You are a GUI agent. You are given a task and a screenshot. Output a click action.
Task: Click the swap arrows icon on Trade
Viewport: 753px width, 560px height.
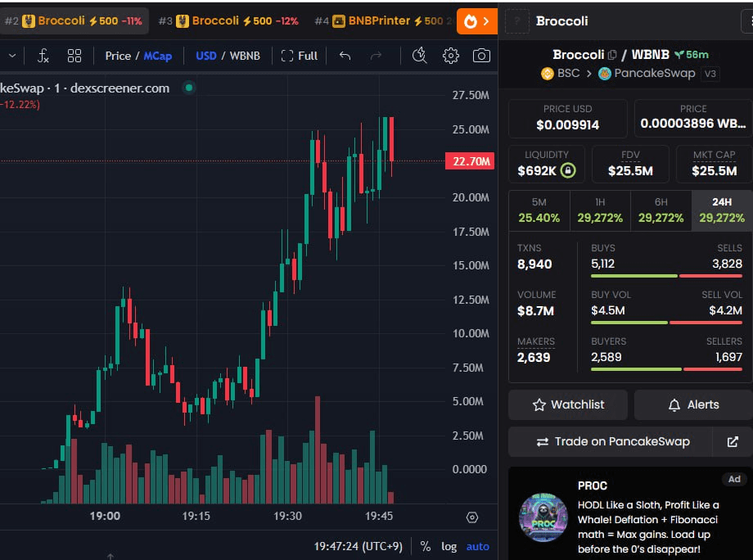click(543, 442)
